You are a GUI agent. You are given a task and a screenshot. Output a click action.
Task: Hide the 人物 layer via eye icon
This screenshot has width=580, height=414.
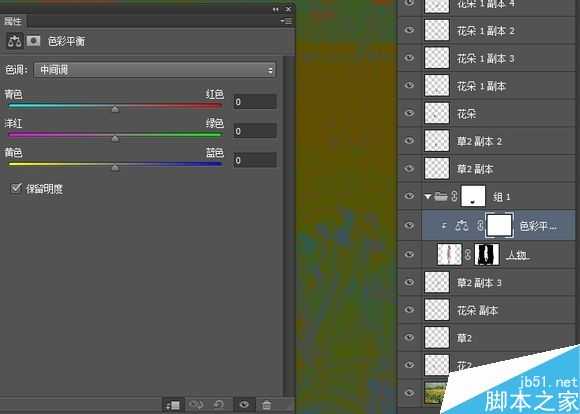click(409, 254)
